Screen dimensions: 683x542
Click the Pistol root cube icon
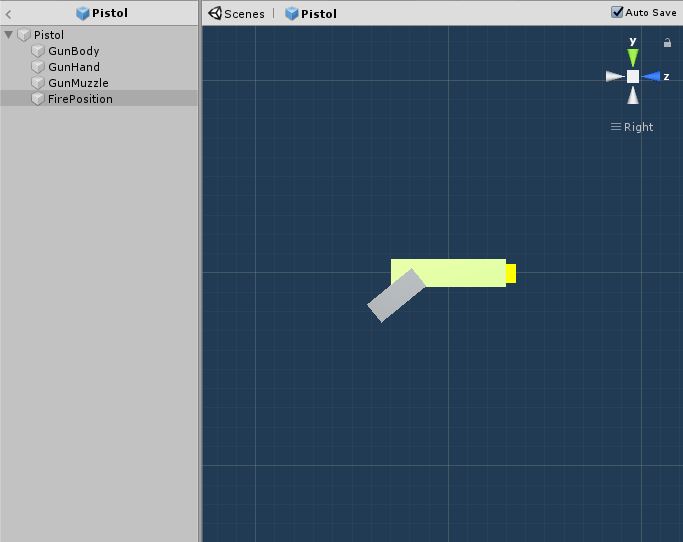24,35
